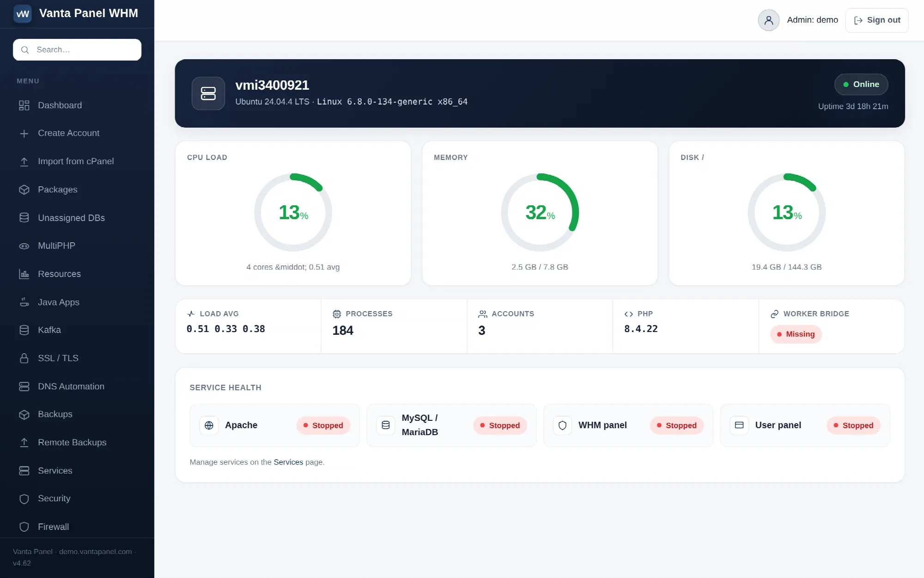Image resolution: width=924 pixels, height=578 pixels.
Task: Click the Sign out button
Action: [x=877, y=20]
